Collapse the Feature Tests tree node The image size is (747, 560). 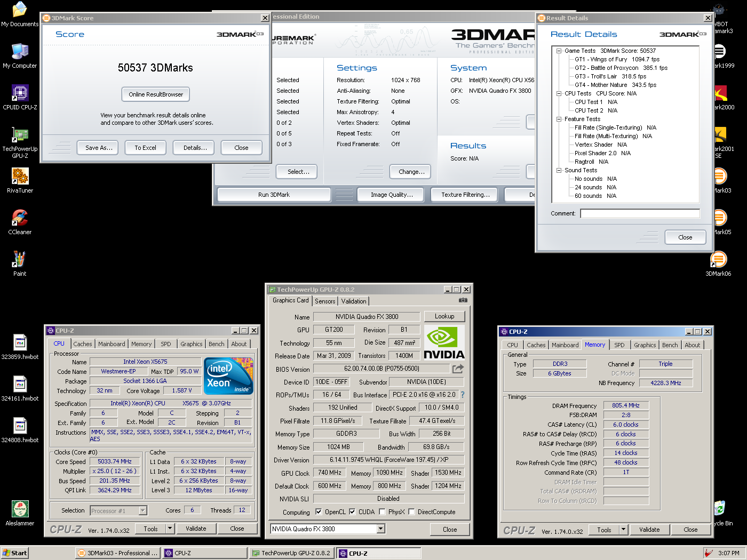click(559, 119)
